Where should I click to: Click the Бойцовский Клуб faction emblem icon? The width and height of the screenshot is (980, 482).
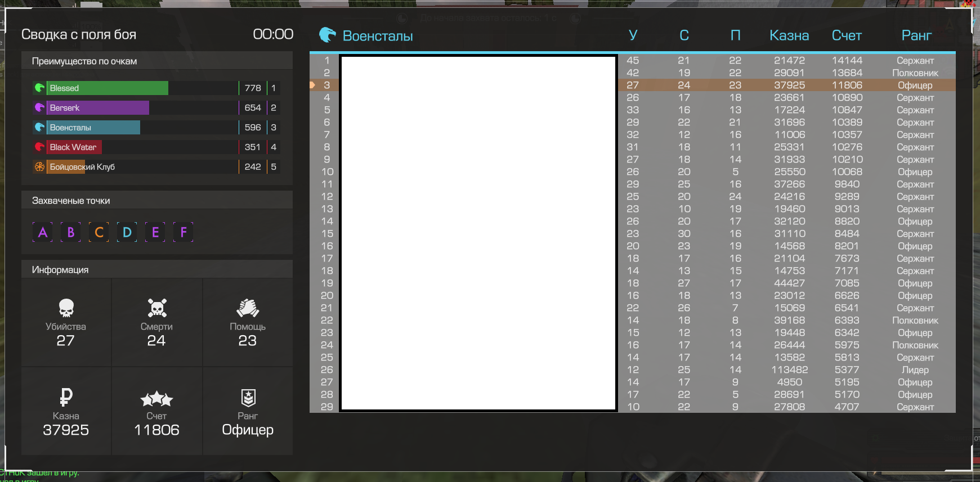tap(39, 166)
